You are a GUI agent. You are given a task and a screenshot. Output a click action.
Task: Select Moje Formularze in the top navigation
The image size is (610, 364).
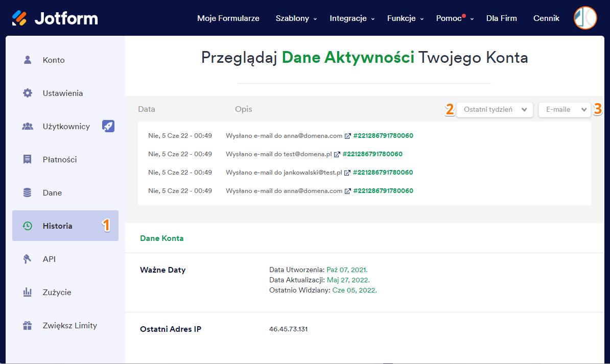[228, 18]
